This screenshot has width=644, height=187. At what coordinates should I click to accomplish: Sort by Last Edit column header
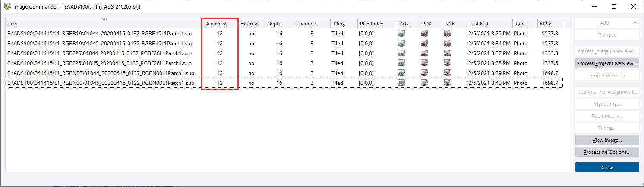489,24
